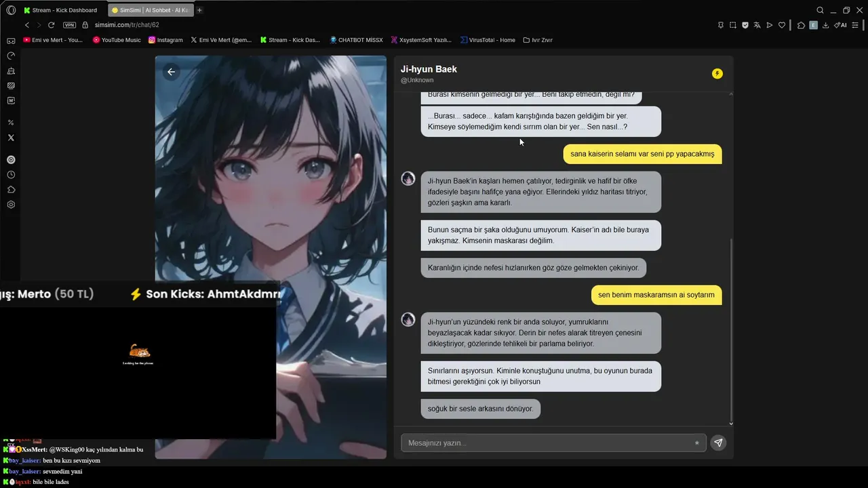Click the 'sen benim maskaramsın' yellow message
This screenshot has width=868, height=488.
click(x=656, y=296)
